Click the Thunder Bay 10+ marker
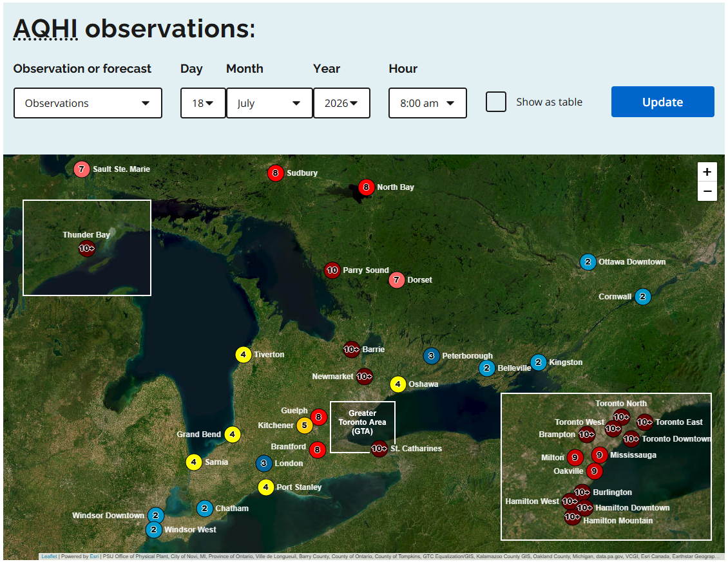 click(x=87, y=248)
